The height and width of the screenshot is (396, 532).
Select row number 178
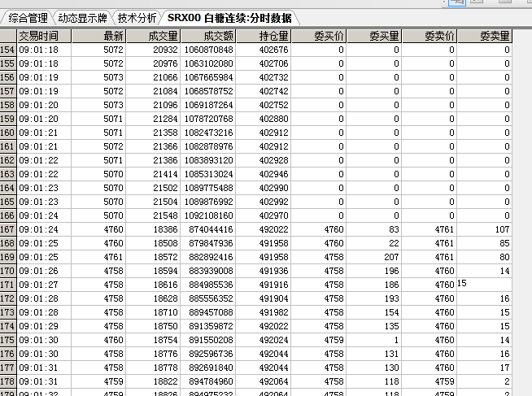8,382
